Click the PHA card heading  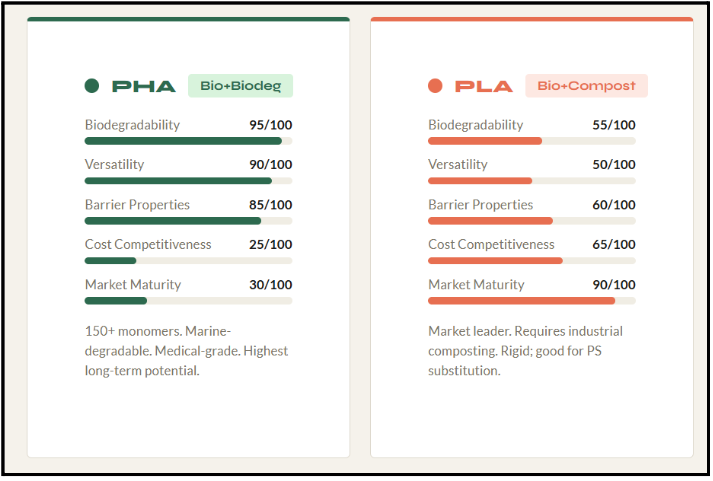144,86
